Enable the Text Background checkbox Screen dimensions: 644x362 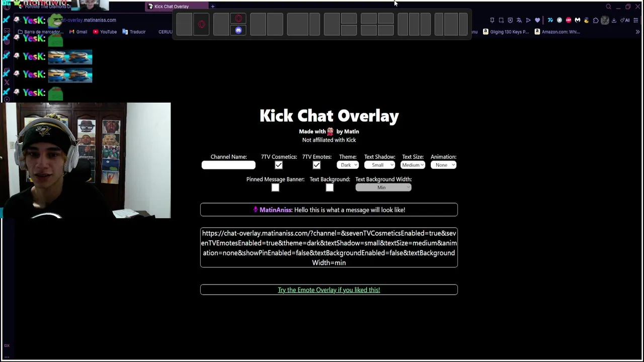click(330, 188)
